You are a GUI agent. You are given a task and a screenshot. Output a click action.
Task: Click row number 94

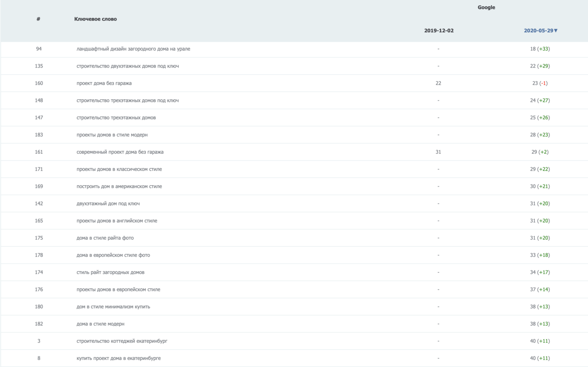pyautogui.click(x=39, y=49)
